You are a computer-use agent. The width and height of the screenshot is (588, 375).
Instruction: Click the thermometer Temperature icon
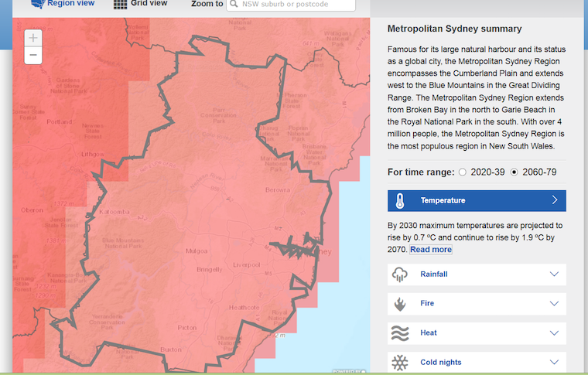click(399, 201)
